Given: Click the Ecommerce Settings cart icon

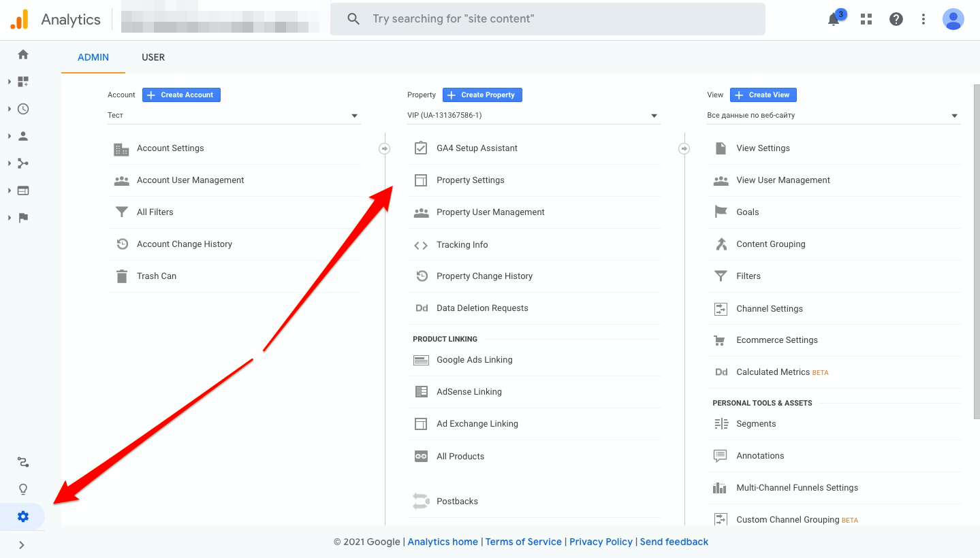Looking at the screenshot, I should 719,340.
